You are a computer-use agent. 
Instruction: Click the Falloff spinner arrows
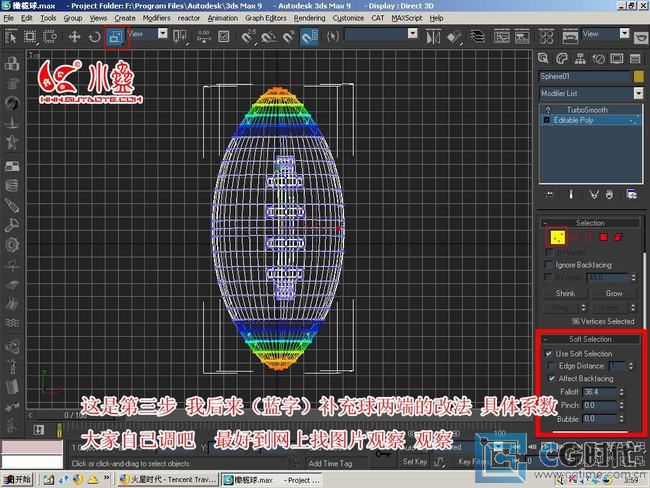[621, 392]
